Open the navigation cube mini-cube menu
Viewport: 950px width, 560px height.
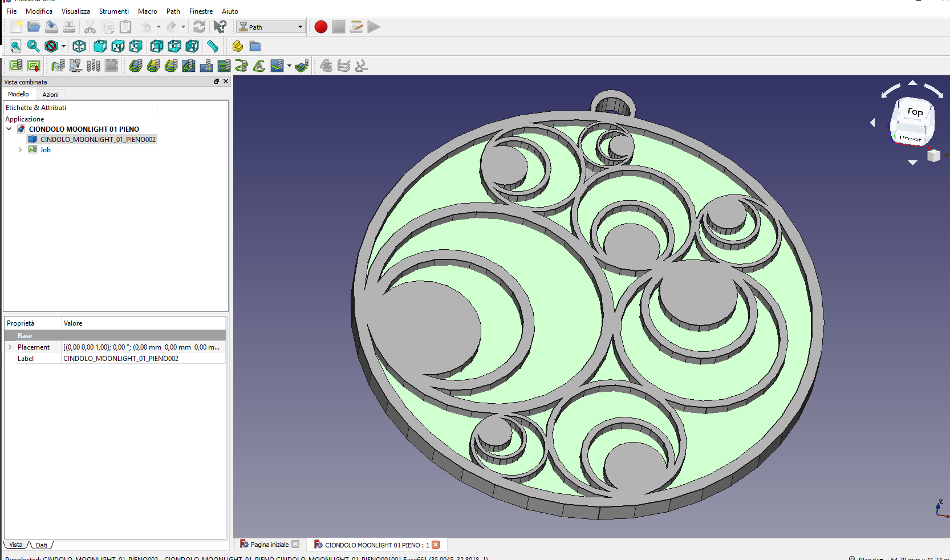pos(933,155)
